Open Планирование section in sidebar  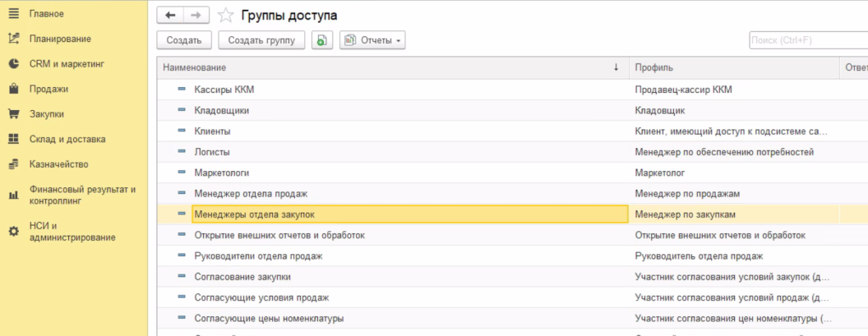[59, 39]
